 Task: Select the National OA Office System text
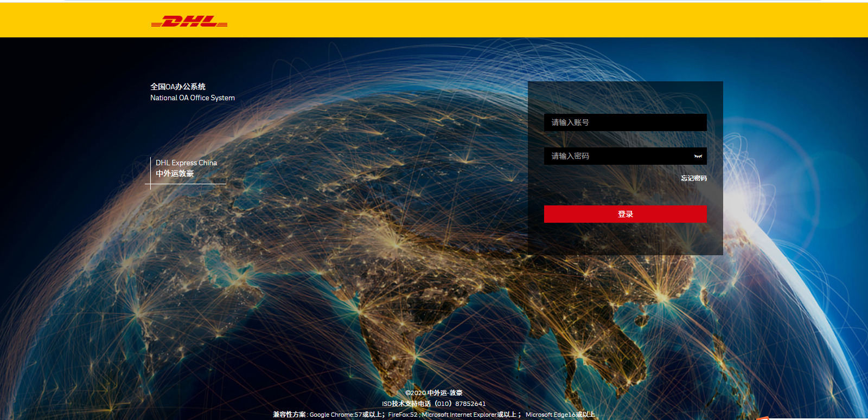coord(193,98)
